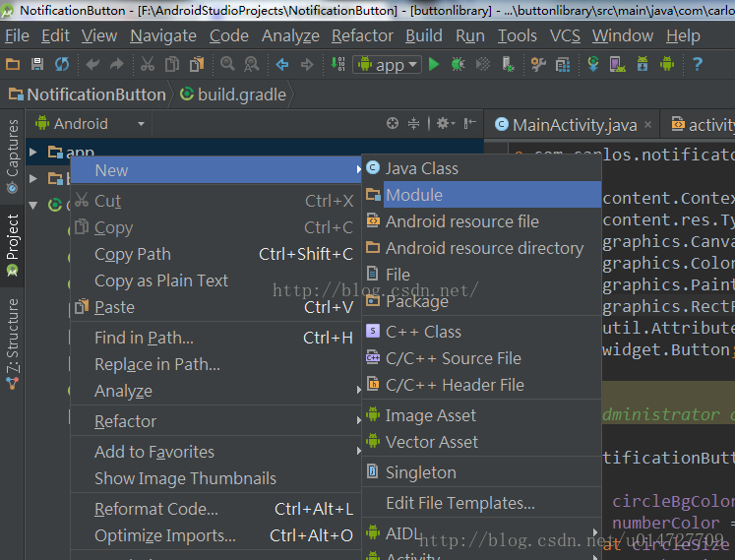The image size is (735, 560).
Task: Open the app run configuration dropdown
Action: pyautogui.click(x=387, y=64)
